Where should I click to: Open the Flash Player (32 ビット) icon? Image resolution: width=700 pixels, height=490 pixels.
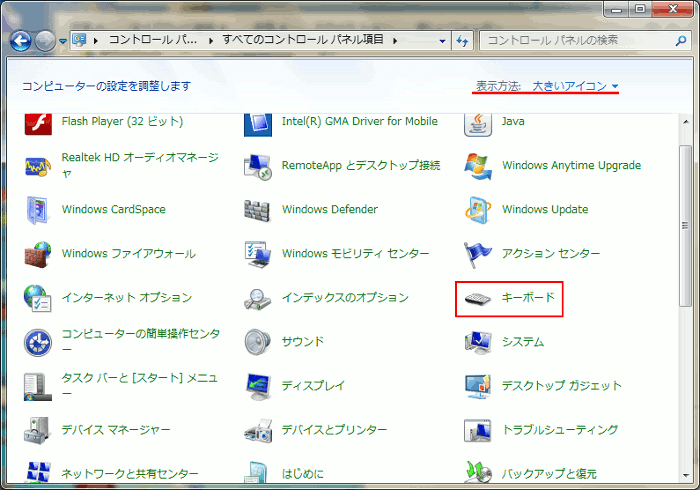(x=38, y=122)
